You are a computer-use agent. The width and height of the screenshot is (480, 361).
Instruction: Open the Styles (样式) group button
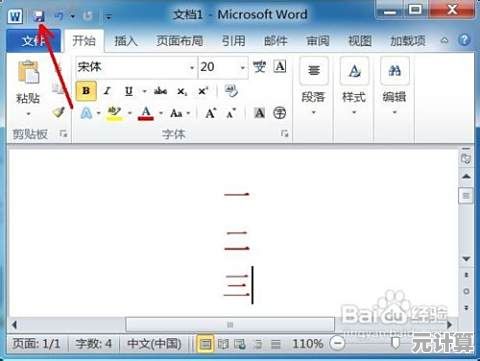pos(354,87)
